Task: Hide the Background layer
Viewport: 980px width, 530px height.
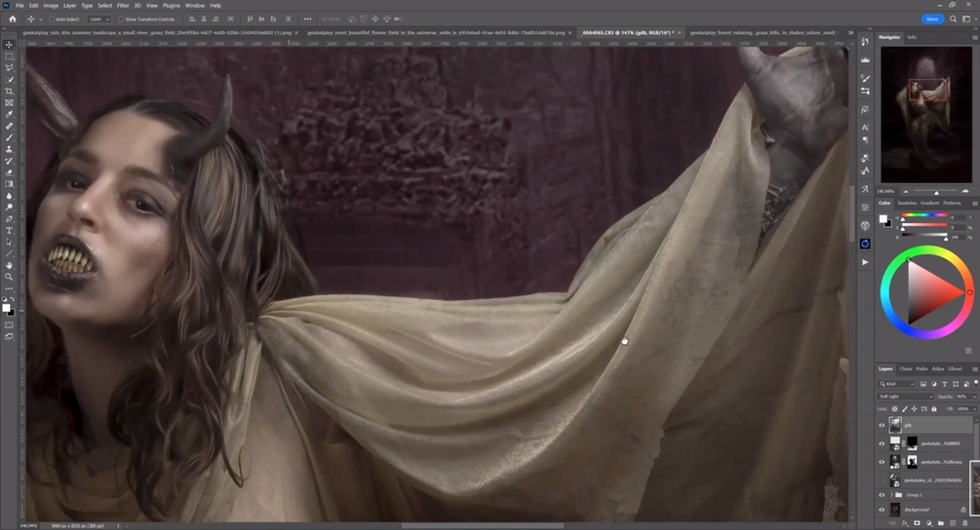Action: point(882,510)
